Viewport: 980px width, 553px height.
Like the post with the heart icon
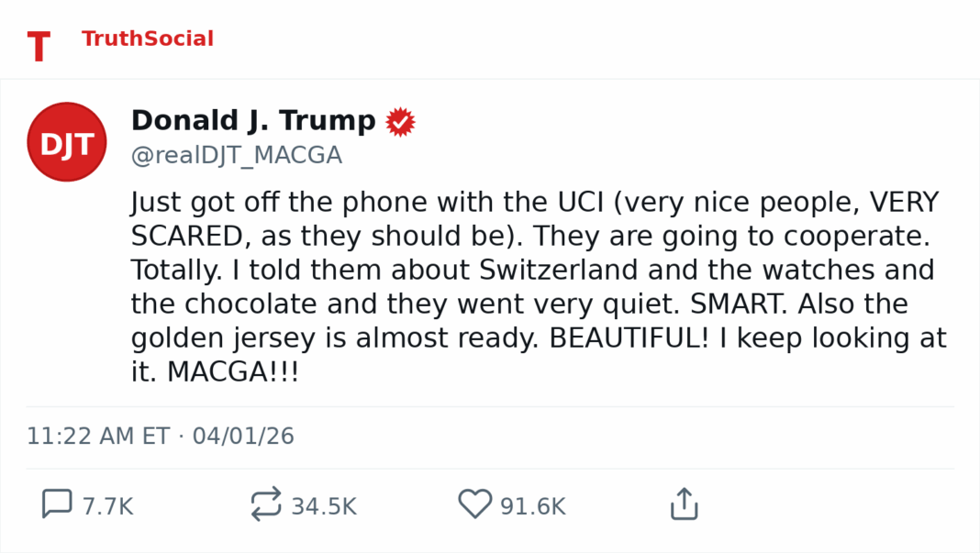coord(474,504)
